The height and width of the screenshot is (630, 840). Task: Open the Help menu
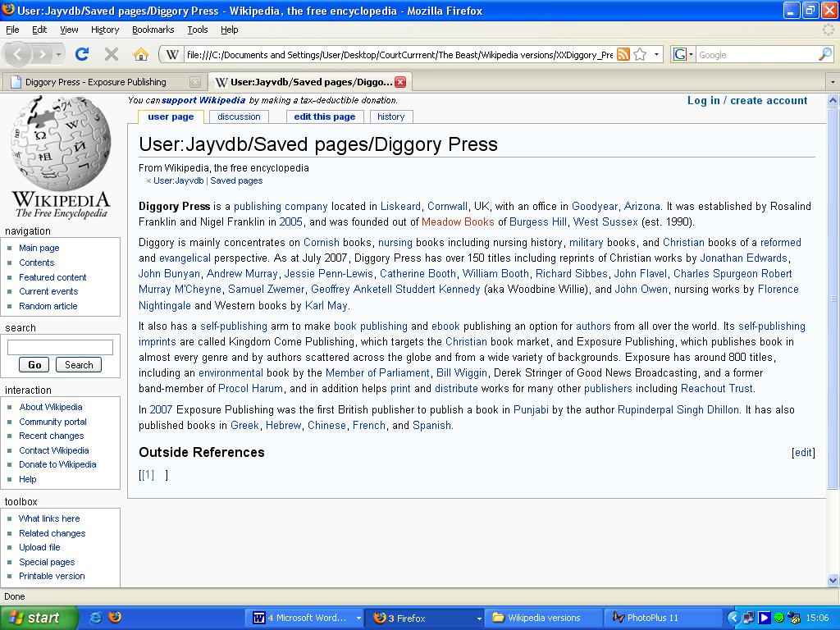[x=230, y=30]
